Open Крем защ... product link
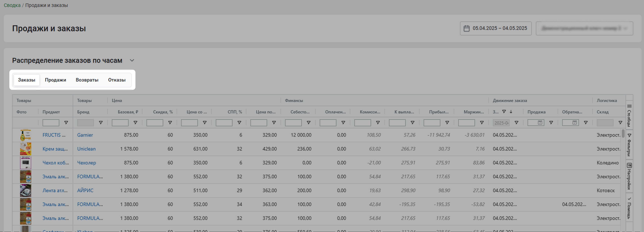 click(55, 149)
